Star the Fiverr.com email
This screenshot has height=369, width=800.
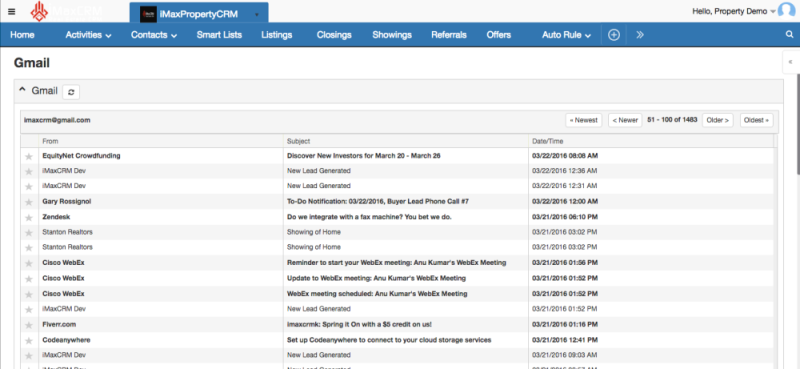click(x=29, y=325)
